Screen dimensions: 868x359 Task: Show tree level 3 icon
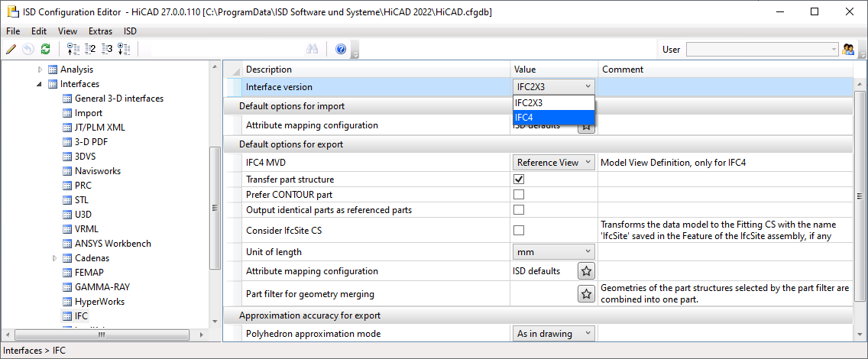point(107,49)
